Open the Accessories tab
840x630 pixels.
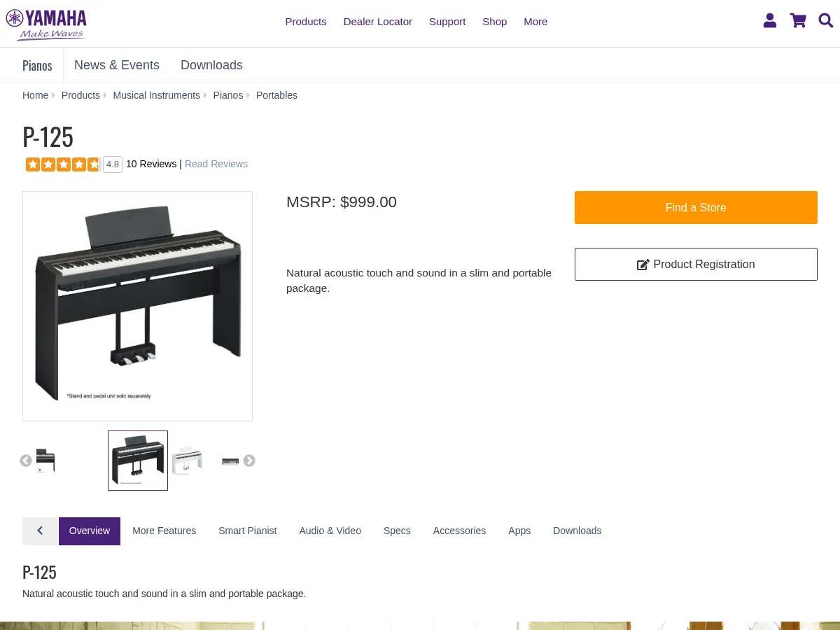459,531
